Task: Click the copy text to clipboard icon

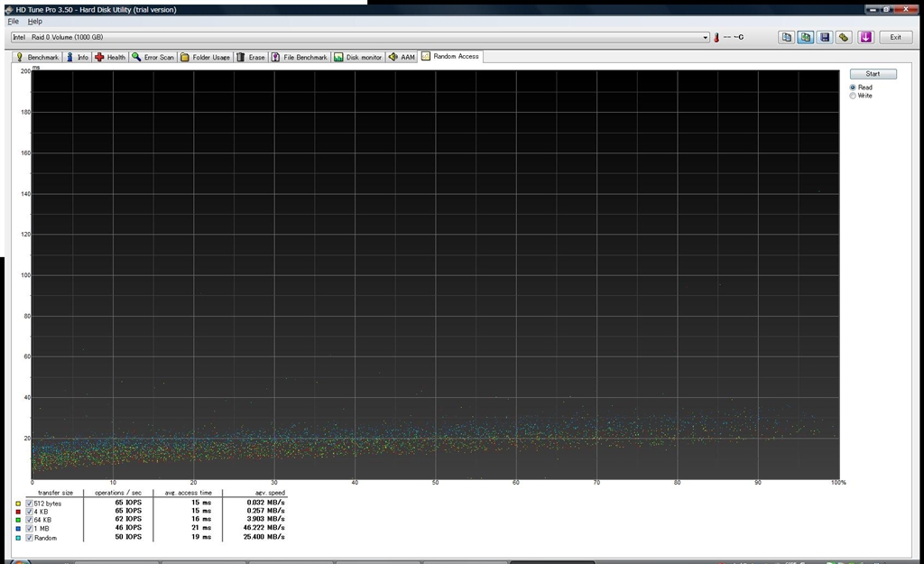Action: point(786,37)
